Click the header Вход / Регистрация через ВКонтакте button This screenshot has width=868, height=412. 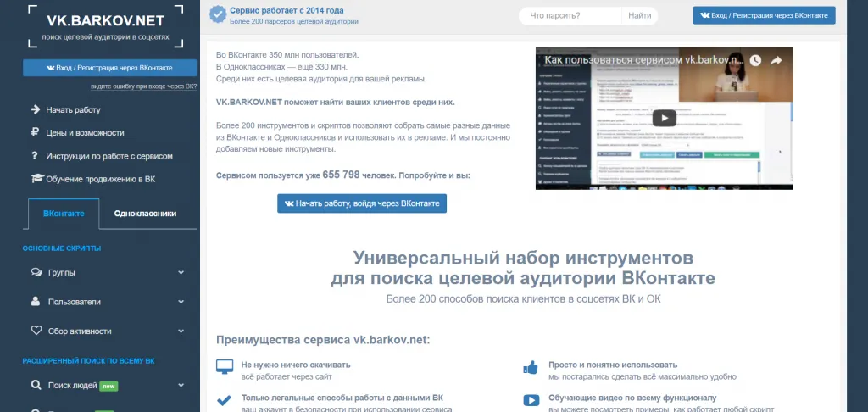[764, 15]
